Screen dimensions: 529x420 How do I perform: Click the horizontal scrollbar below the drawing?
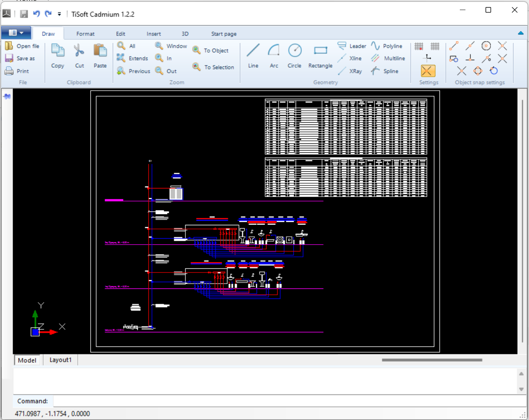coord(432,360)
